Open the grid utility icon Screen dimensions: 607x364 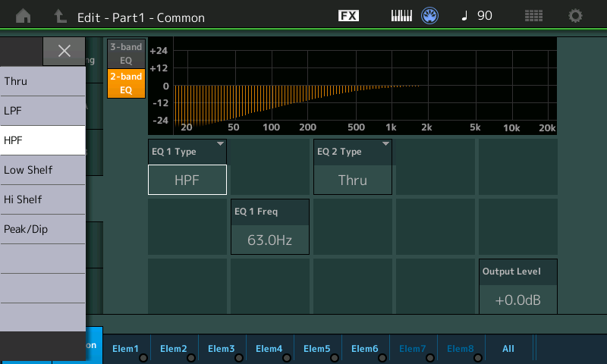pyautogui.click(x=533, y=16)
